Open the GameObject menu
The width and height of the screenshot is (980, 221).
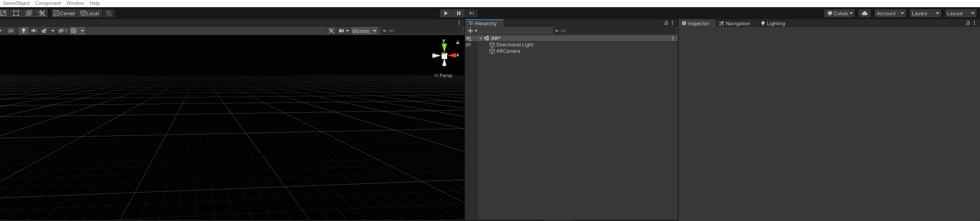click(16, 3)
